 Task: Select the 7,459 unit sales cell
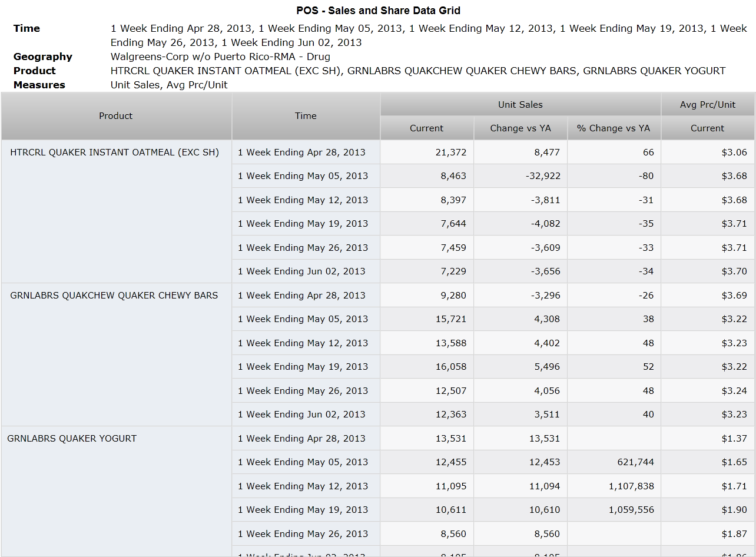427,247
